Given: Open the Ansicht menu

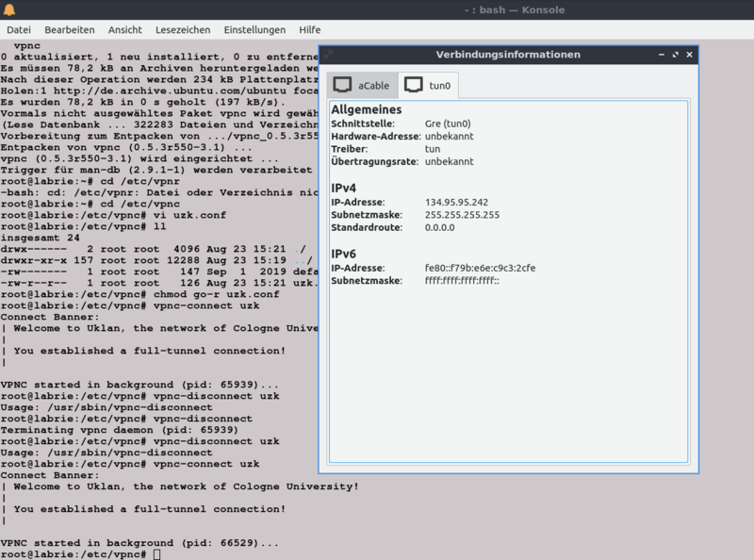Looking at the screenshot, I should coord(125,30).
